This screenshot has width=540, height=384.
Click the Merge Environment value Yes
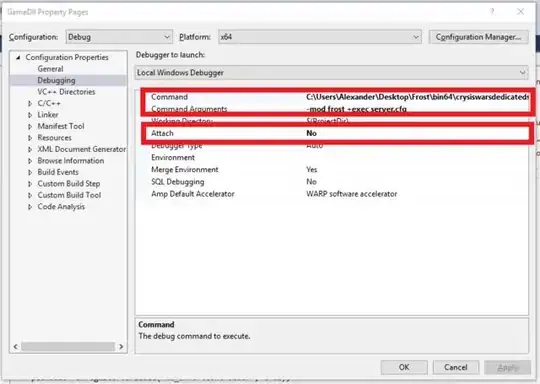pyautogui.click(x=312, y=169)
